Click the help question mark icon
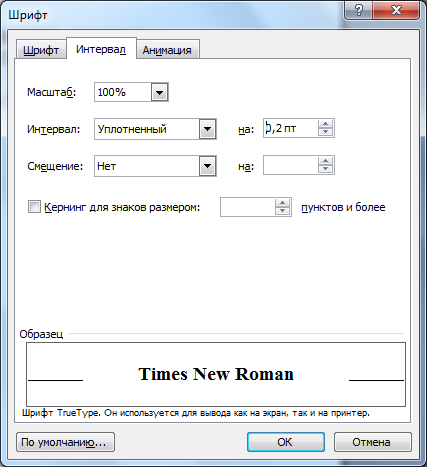427x467 pixels. click(358, 10)
